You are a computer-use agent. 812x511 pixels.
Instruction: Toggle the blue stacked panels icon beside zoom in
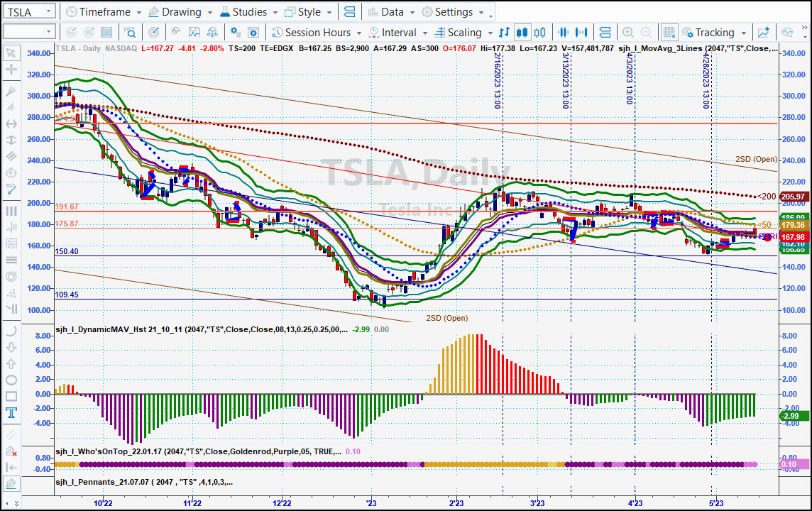[604, 33]
